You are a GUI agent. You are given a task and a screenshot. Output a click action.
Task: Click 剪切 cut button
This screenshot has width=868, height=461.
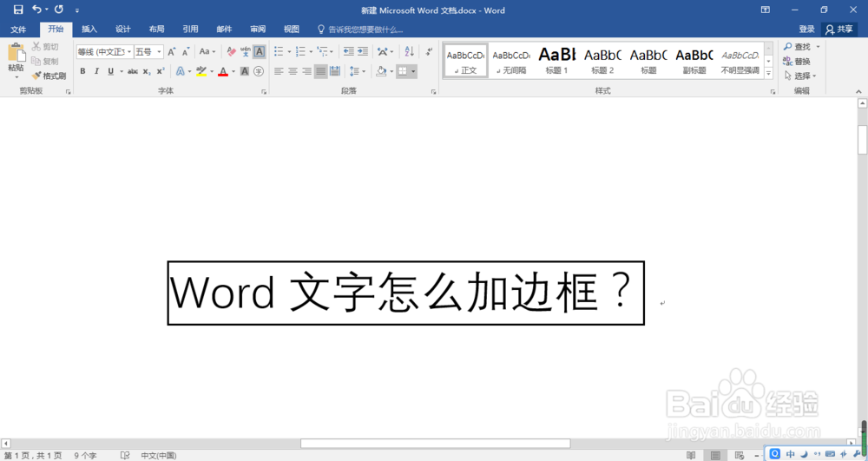click(x=45, y=47)
